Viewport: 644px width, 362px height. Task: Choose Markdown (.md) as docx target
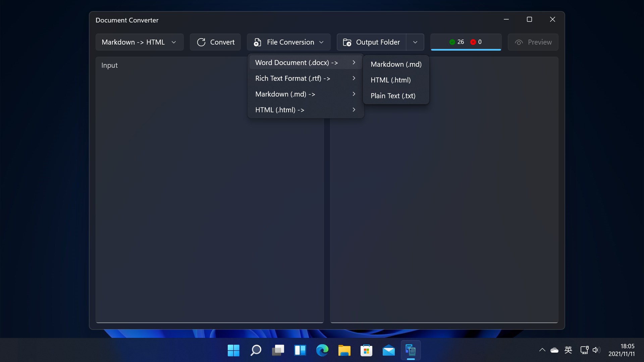pyautogui.click(x=396, y=64)
